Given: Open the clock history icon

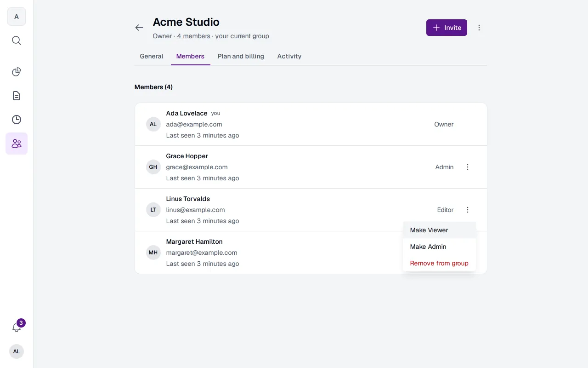Looking at the screenshot, I should (17, 120).
